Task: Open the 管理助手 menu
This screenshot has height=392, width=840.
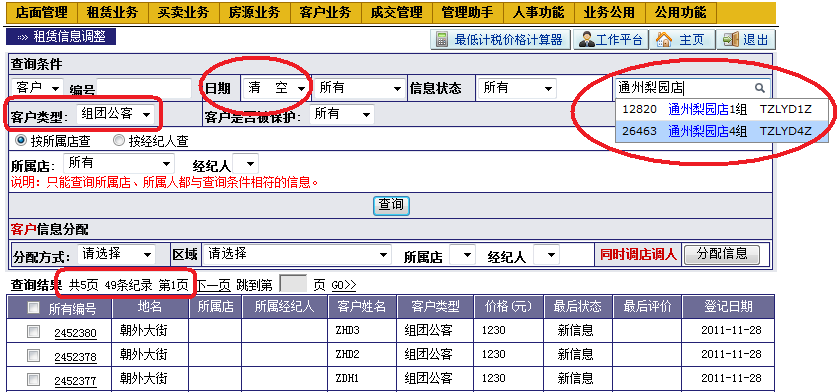Action: pos(468,12)
